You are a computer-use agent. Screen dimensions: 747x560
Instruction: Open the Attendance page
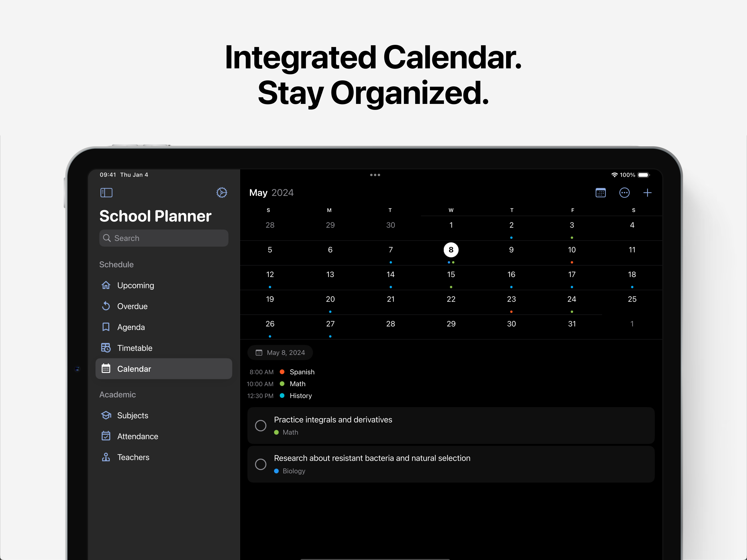click(138, 436)
